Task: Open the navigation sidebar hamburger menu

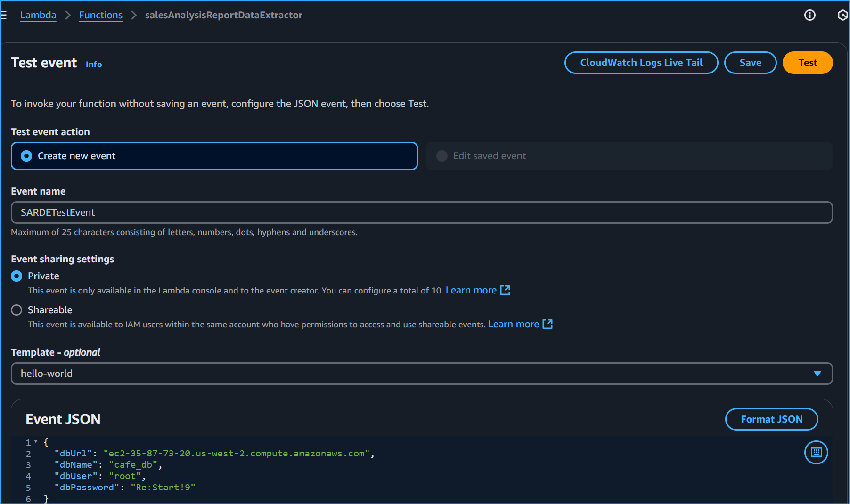Action: coord(4,15)
